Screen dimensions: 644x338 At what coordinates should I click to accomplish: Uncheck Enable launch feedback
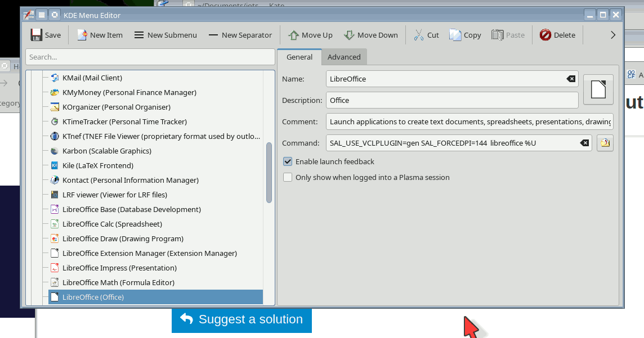tap(288, 161)
